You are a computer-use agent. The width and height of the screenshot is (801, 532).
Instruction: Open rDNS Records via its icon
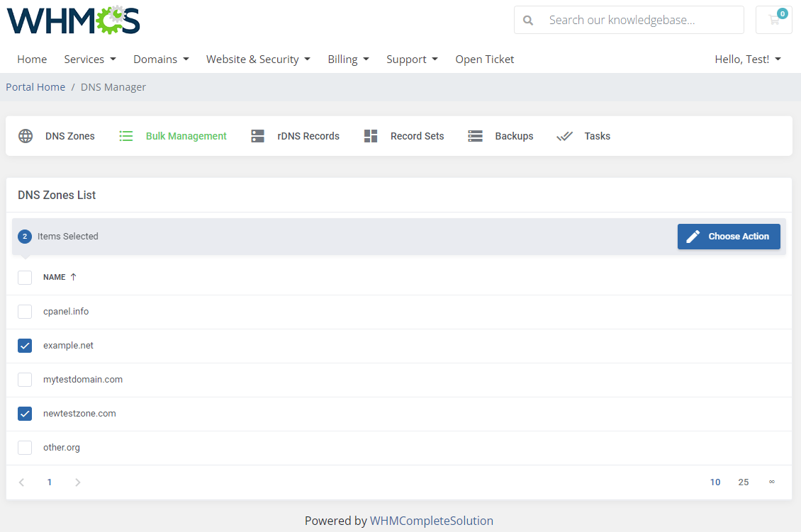[x=257, y=135]
